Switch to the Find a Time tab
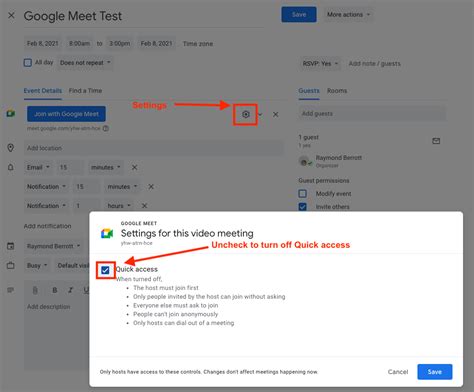 pyautogui.click(x=85, y=91)
